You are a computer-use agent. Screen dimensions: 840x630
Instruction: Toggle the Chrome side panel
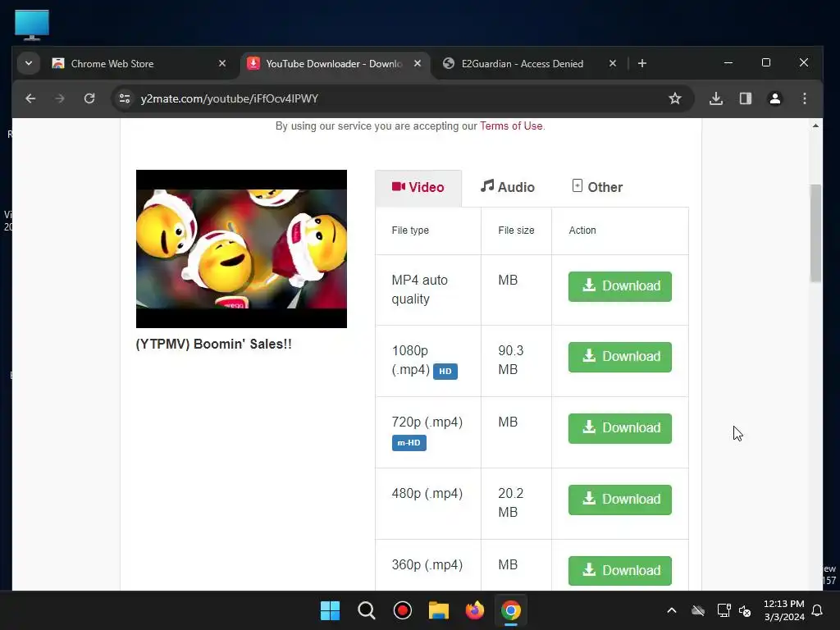point(746,98)
